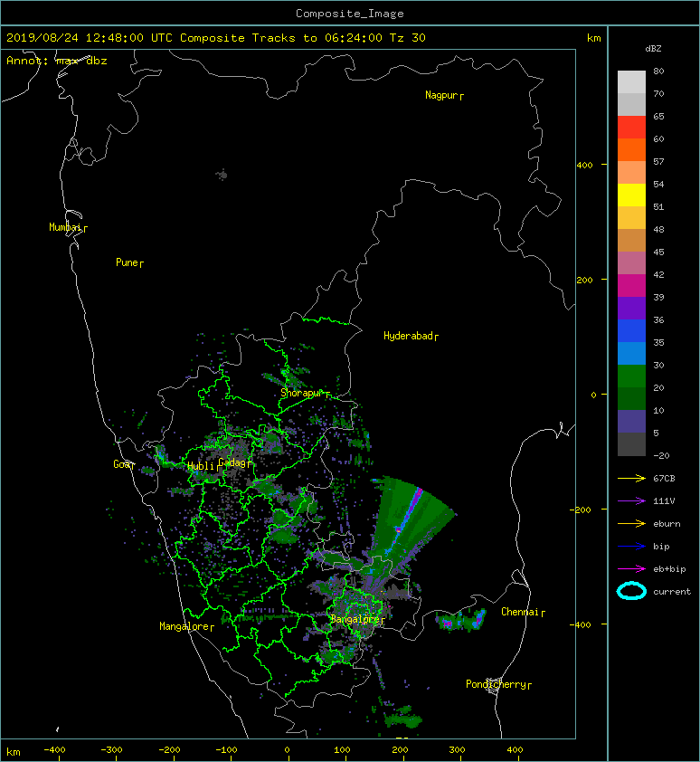700x762 pixels.
Task: Click the Hyderabad city label
Action: [408, 336]
